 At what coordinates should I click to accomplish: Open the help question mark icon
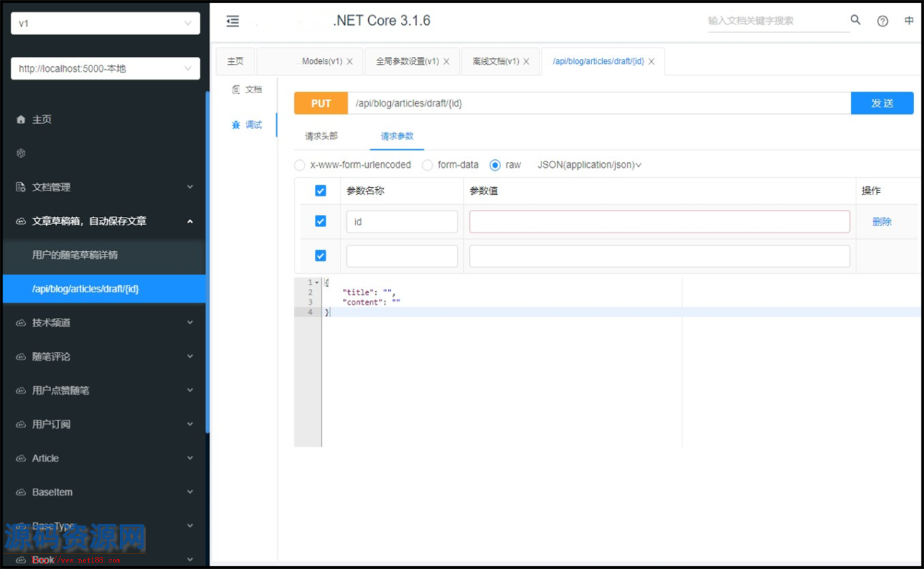pyautogui.click(x=883, y=21)
